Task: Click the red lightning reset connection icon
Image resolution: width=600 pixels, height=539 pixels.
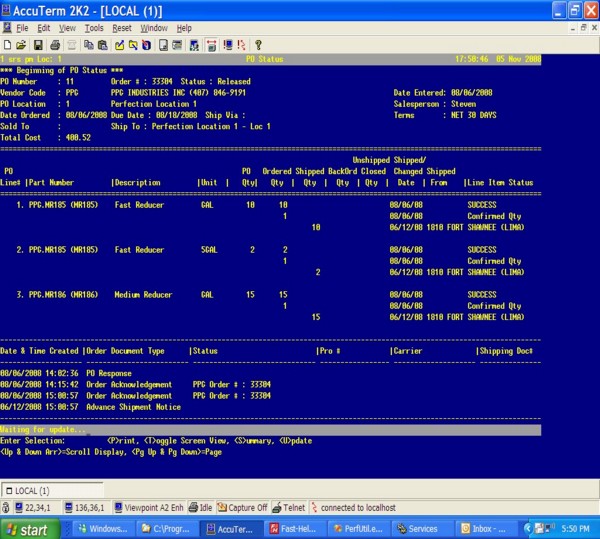Action: [x=241, y=45]
